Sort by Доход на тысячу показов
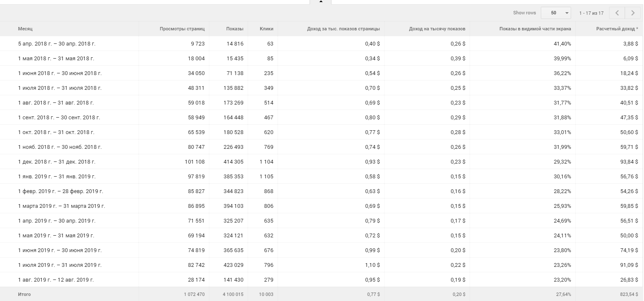This screenshot has height=301, width=644. (x=437, y=29)
